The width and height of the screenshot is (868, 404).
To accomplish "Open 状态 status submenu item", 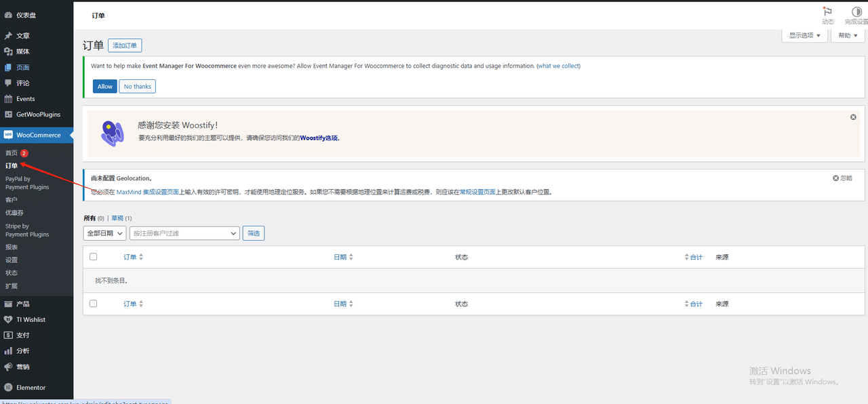I will 12,273.
